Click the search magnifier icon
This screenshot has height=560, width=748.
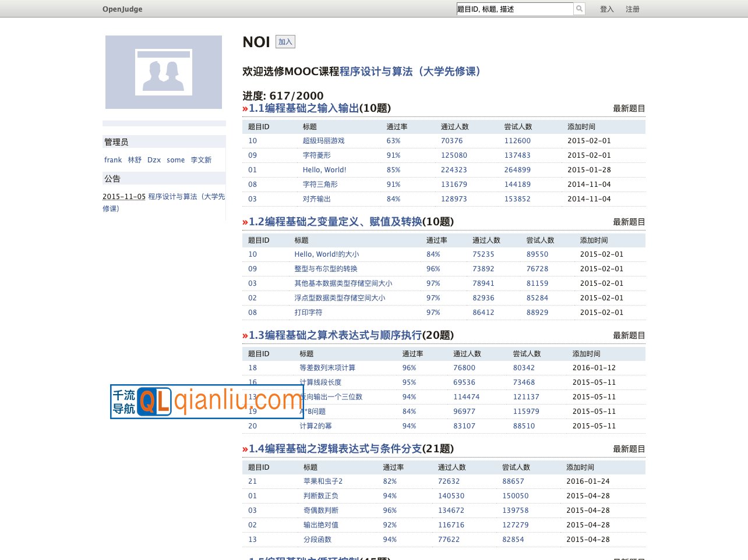pyautogui.click(x=578, y=9)
